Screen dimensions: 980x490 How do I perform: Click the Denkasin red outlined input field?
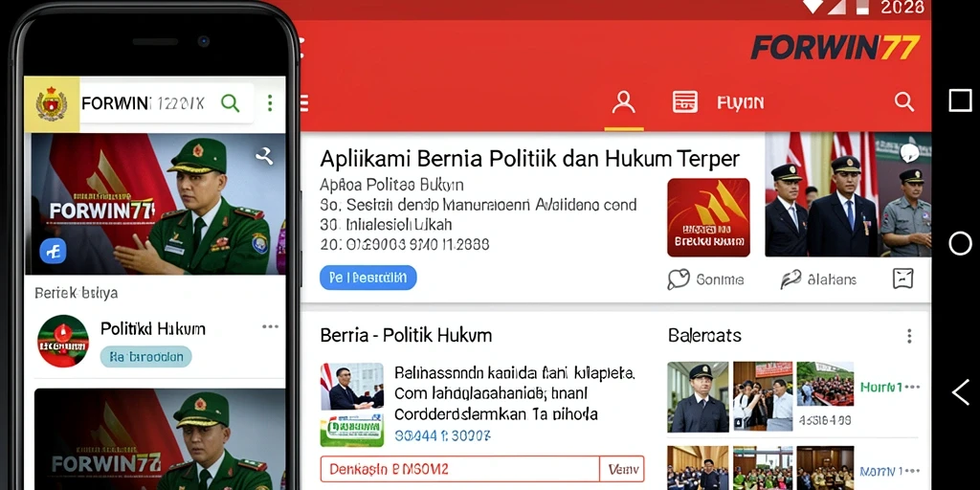pyautogui.click(x=459, y=469)
